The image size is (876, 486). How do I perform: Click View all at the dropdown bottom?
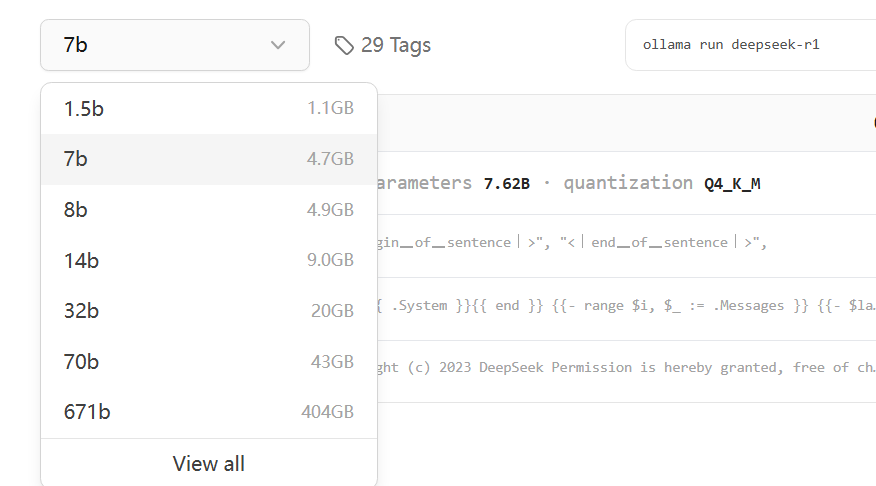pyautogui.click(x=208, y=464)
